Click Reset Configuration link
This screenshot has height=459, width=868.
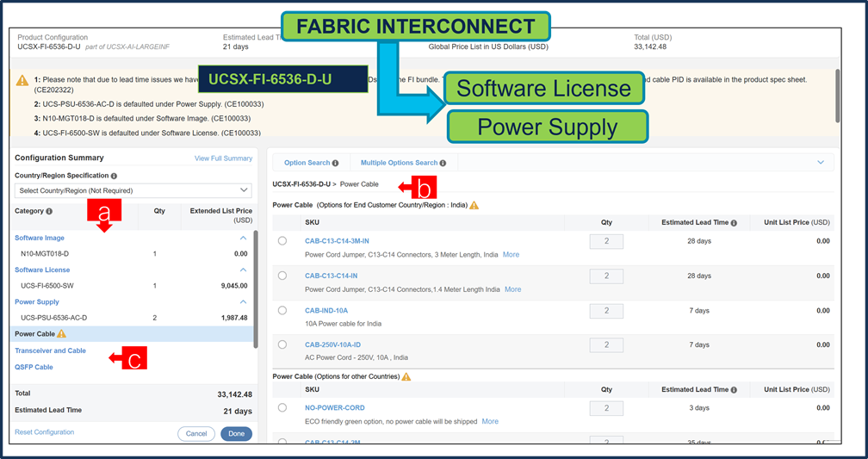(44, 432)
